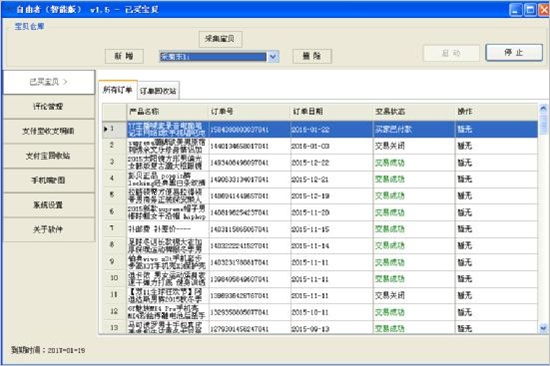Image resolution: width=550 pixels, height=366 pixels.
Task: Click the date 2015-11-15 in row 7
Action: tap(310, 229)
